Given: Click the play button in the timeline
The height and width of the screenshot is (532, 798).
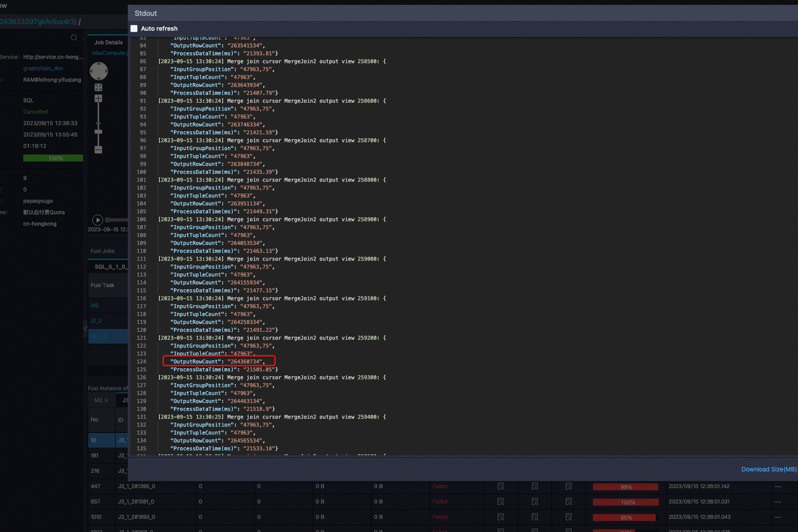Looking at the screenshot, I should 97,220.
